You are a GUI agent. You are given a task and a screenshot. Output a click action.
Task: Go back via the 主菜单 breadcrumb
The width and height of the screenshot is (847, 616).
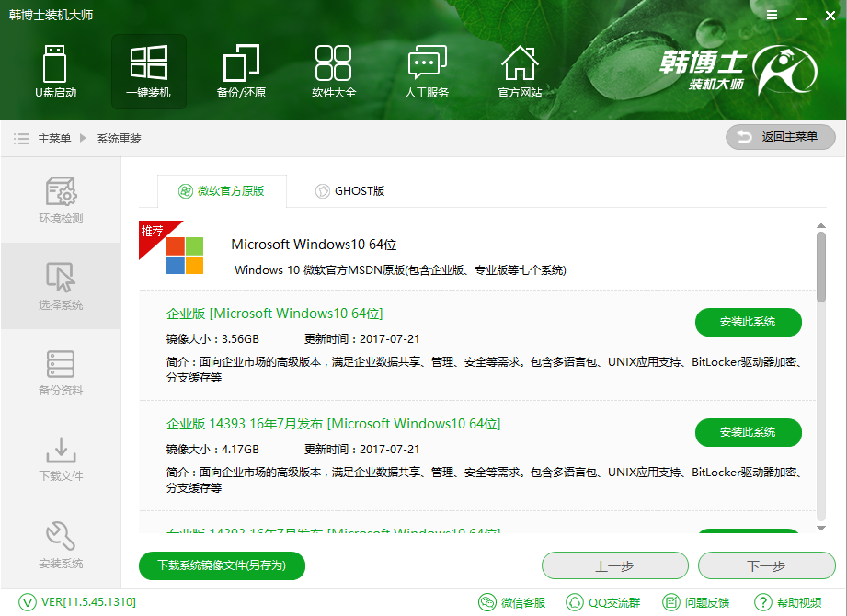point(59,138)
